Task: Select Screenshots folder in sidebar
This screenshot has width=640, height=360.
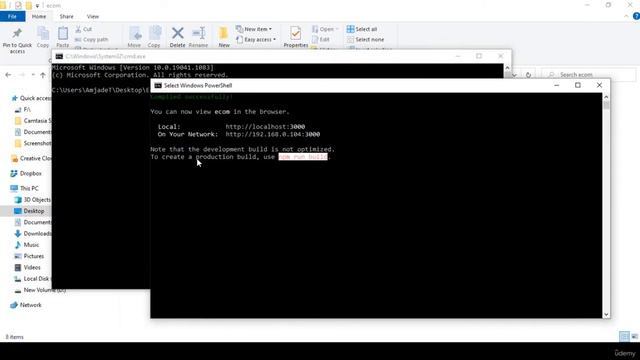Action: click(x=33, y=143)
